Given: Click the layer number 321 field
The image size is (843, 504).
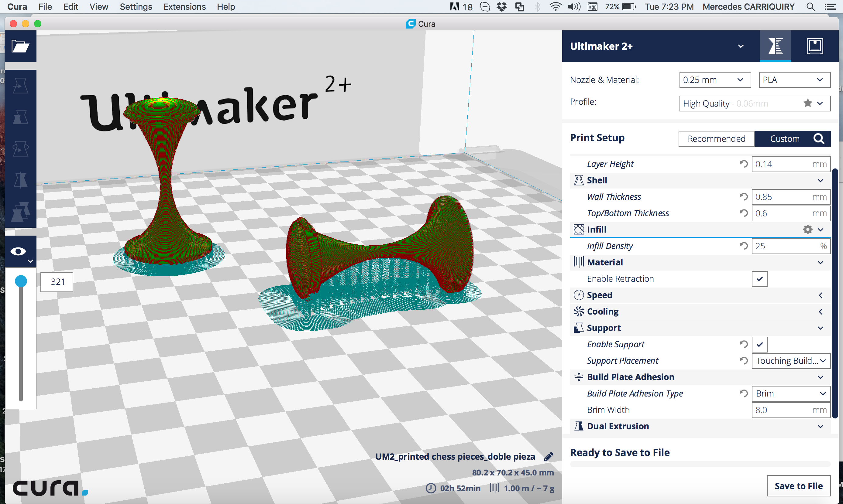Looking at the screenshot, I should point(57,282).
